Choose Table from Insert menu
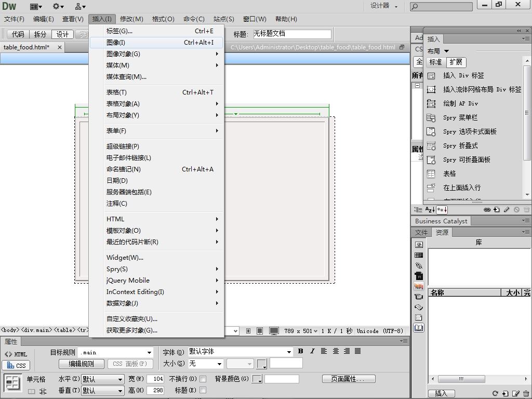 [x=156, y=92]
